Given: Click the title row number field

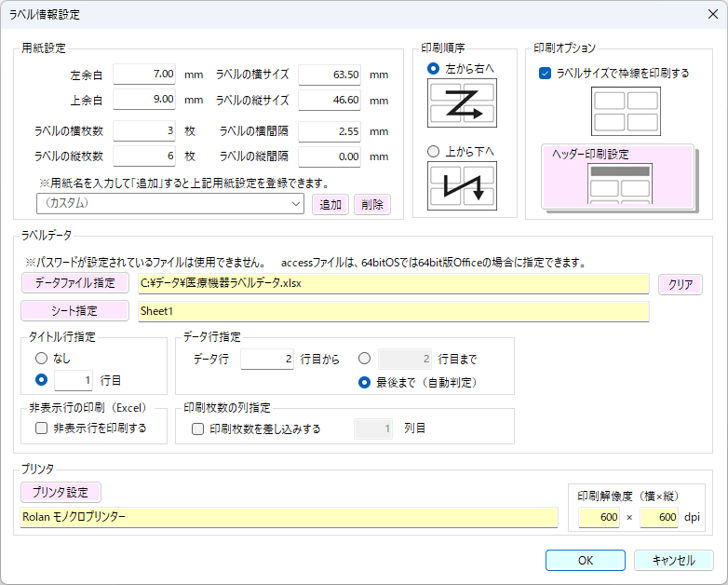Looking at the screenshot, I should tap(74, 381).
